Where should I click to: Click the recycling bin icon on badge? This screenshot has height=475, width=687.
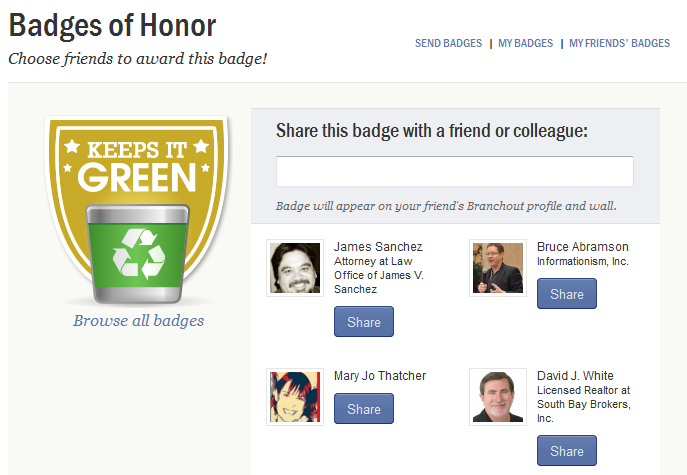click(x=138, y=254)
